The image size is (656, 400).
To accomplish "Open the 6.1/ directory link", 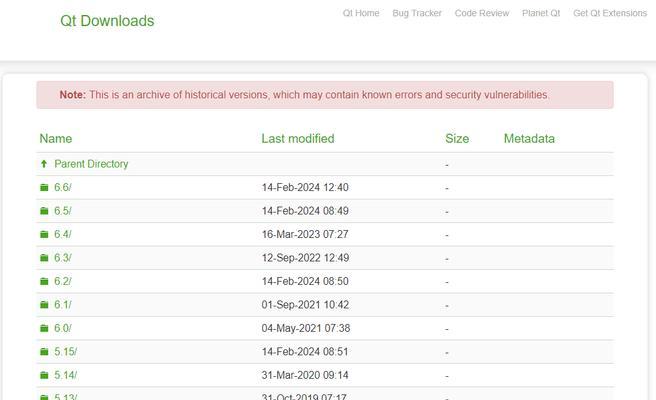I will click(x=63, y=305).
